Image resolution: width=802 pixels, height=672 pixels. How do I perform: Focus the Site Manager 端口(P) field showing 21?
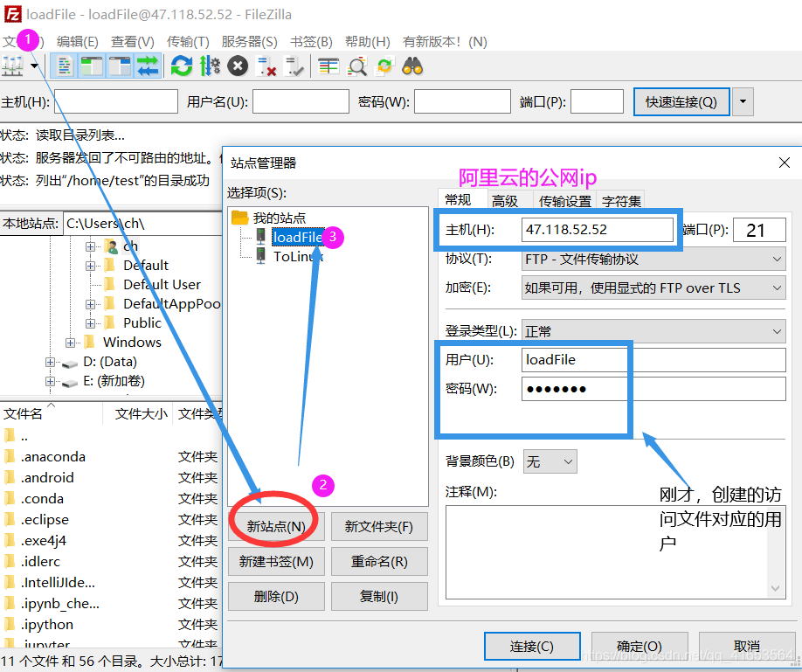tap(759, 230)
